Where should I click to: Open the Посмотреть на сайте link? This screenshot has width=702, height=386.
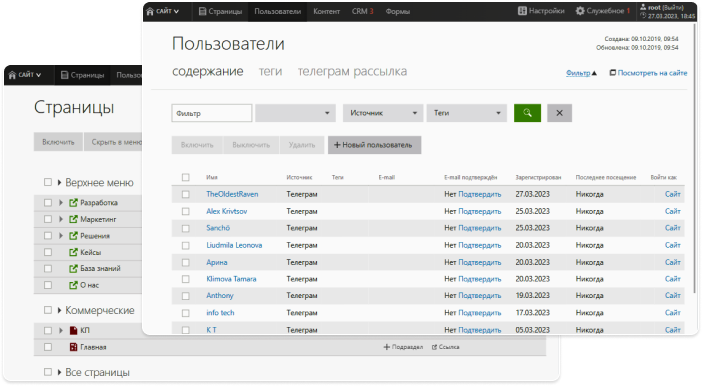648,73
